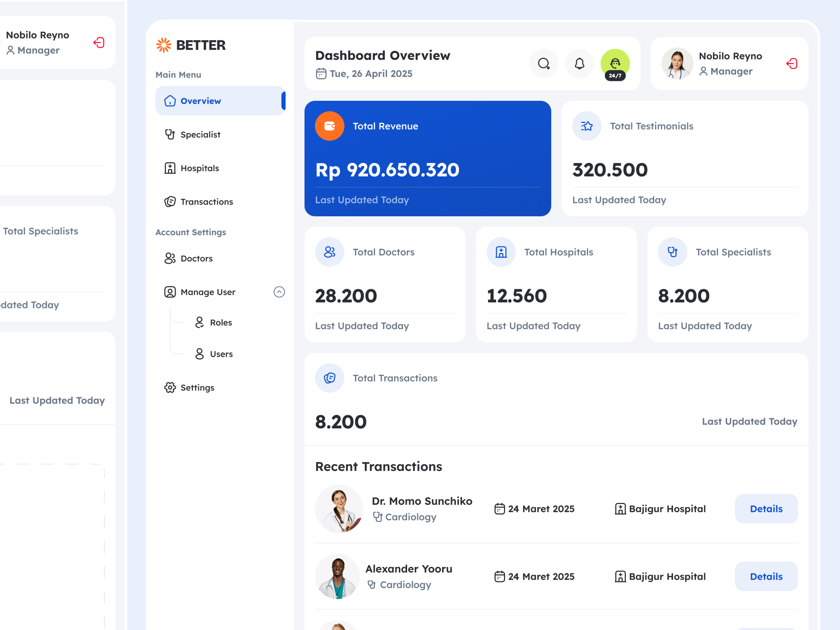The width and height of the screenshot is (840, 630).
Task: Click the Total Doctors people icon
Action: [x=329, y=252]
